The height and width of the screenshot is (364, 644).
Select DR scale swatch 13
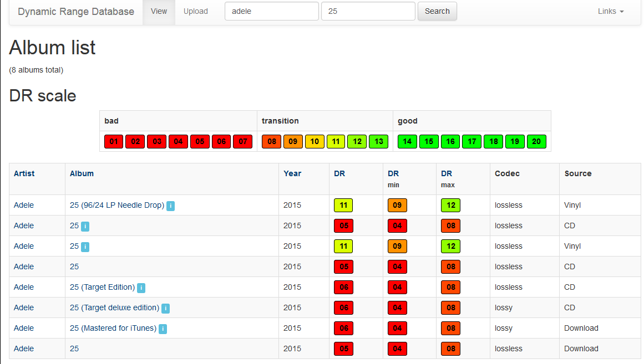(379, 142)
